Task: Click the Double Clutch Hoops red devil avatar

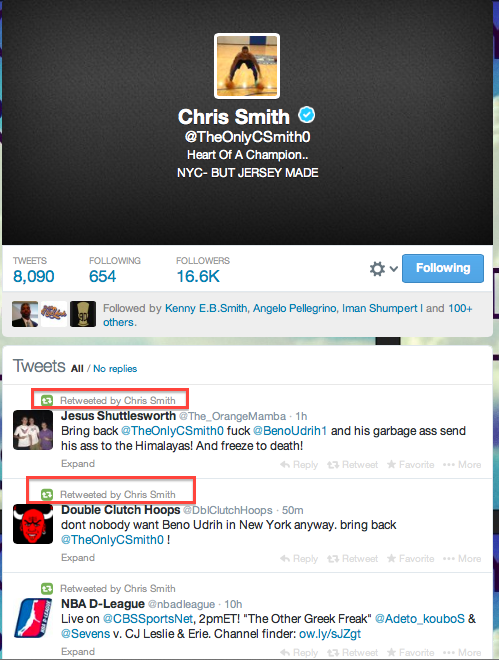Action: click(x=33, y=524)
